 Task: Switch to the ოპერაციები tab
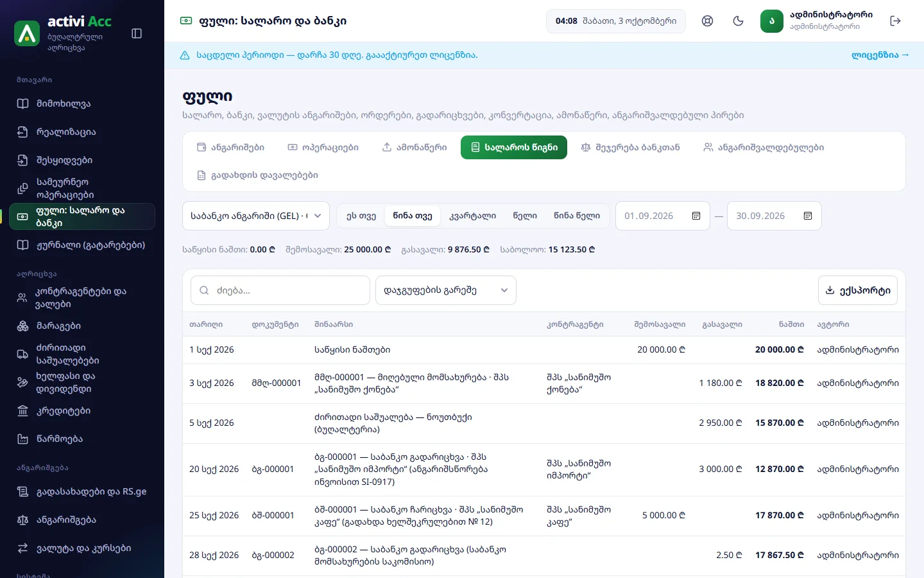click(323, 147)
